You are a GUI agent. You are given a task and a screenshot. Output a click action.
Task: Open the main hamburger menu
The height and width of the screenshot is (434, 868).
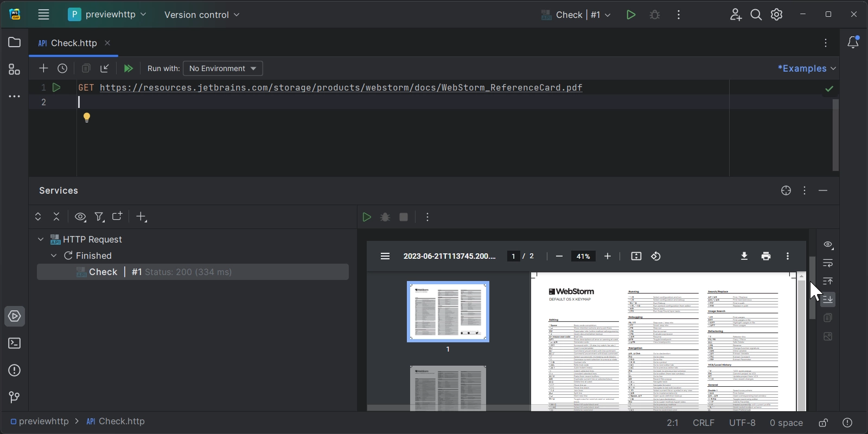coord(43,15)
